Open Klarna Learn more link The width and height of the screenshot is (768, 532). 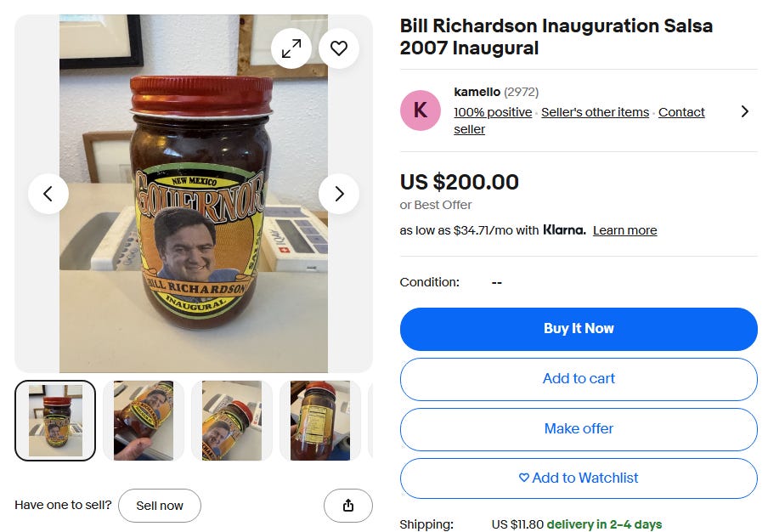pos(625,230)
